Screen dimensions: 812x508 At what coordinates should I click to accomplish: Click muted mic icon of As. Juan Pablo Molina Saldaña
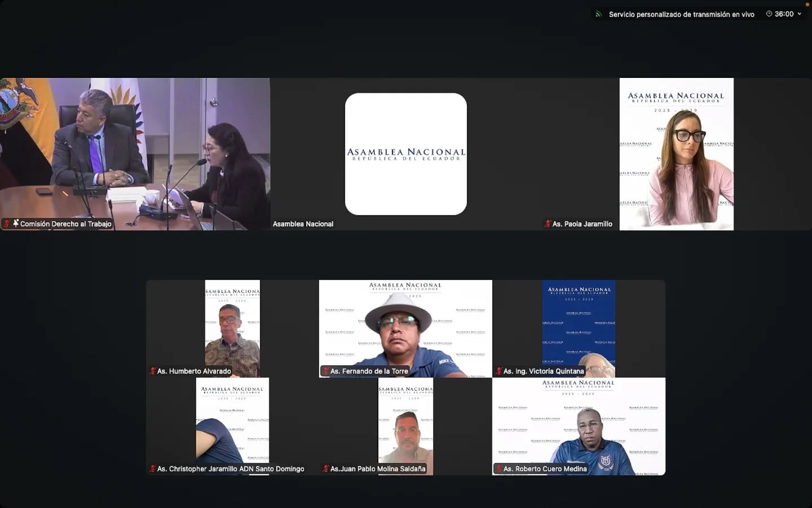click(325, 469)
